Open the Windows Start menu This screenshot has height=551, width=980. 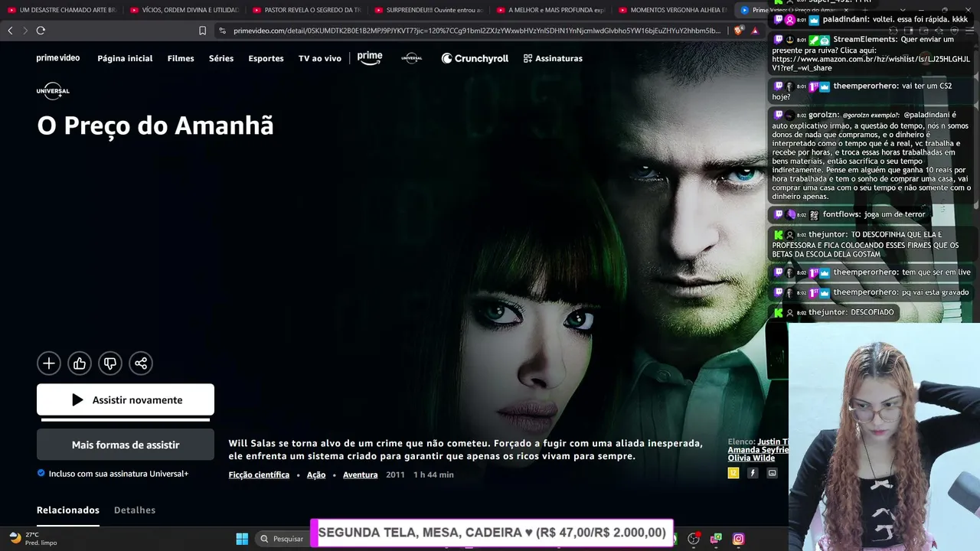tap(242, 539)
